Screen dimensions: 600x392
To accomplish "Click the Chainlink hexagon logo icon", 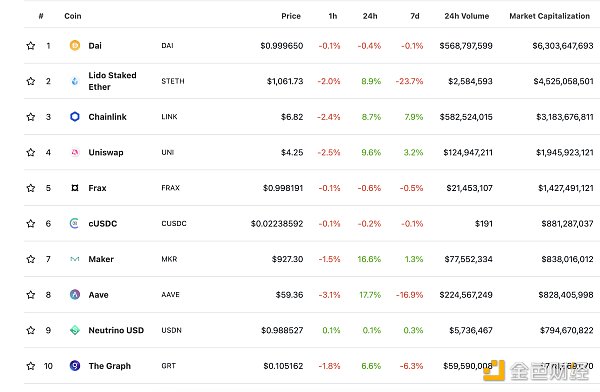I will 75,117.
